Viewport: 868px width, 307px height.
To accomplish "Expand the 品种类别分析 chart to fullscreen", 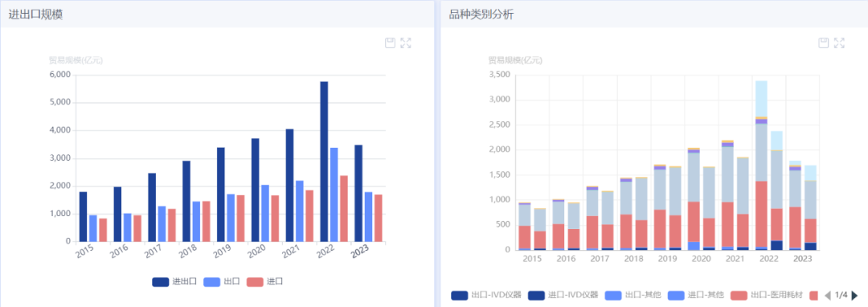I will tap(839, 43).
